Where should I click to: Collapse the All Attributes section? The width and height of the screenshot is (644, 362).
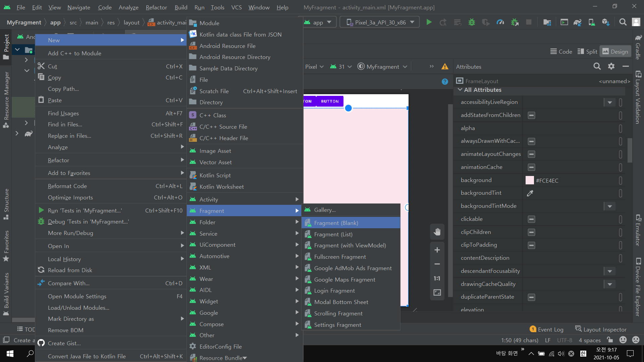[x=460, y=90]
